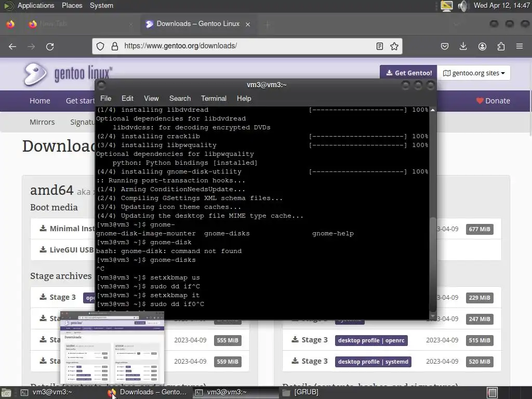This screenshot has height=399, width=532.
Task: Click the 'gnome-disk: command not found' line
Action: [169, 251]
